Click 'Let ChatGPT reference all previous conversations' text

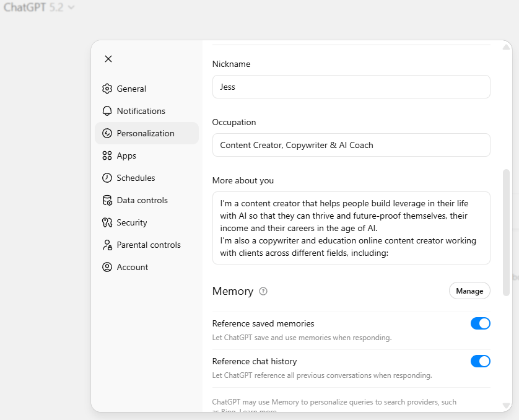coord(322,375)
